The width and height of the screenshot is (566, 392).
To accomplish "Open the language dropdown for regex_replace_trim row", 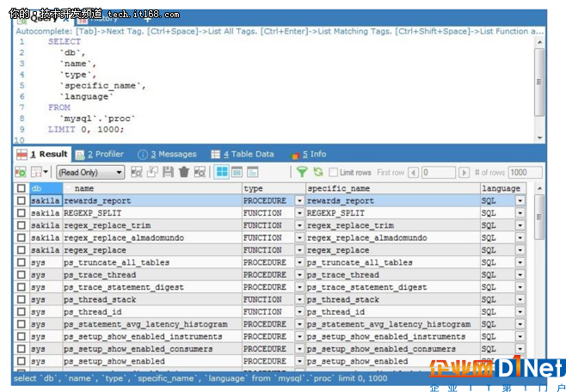I will 520,225.
